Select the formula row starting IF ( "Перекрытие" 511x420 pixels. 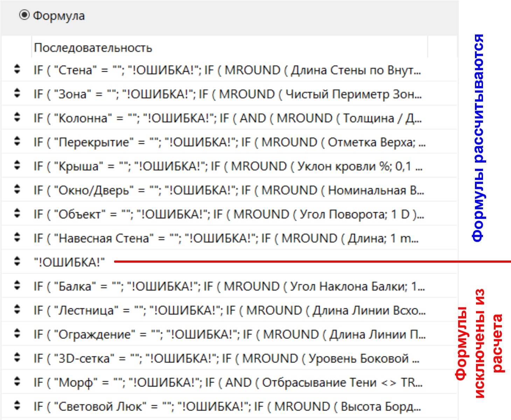pyautogui.click(x=229, y=142)
